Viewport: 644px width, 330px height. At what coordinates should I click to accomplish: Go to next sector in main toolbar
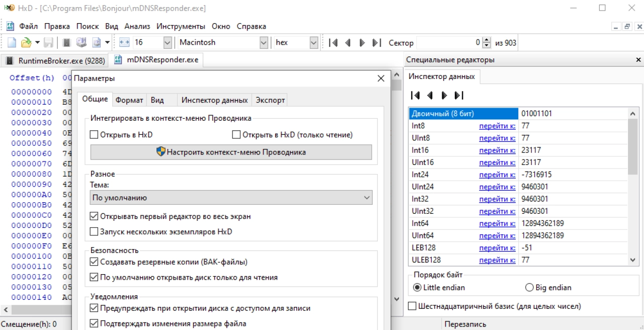[362, 43]
